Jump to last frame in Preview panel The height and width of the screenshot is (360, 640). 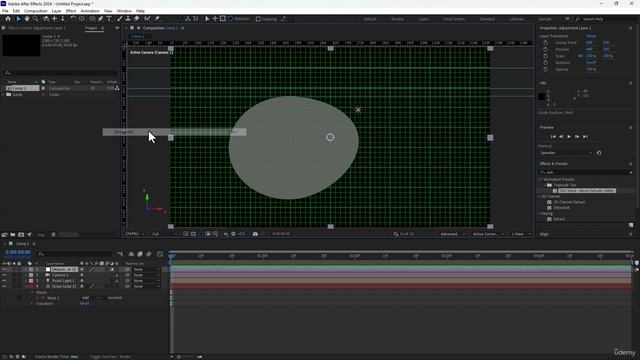pyautogui.click(x=585, y=137)
